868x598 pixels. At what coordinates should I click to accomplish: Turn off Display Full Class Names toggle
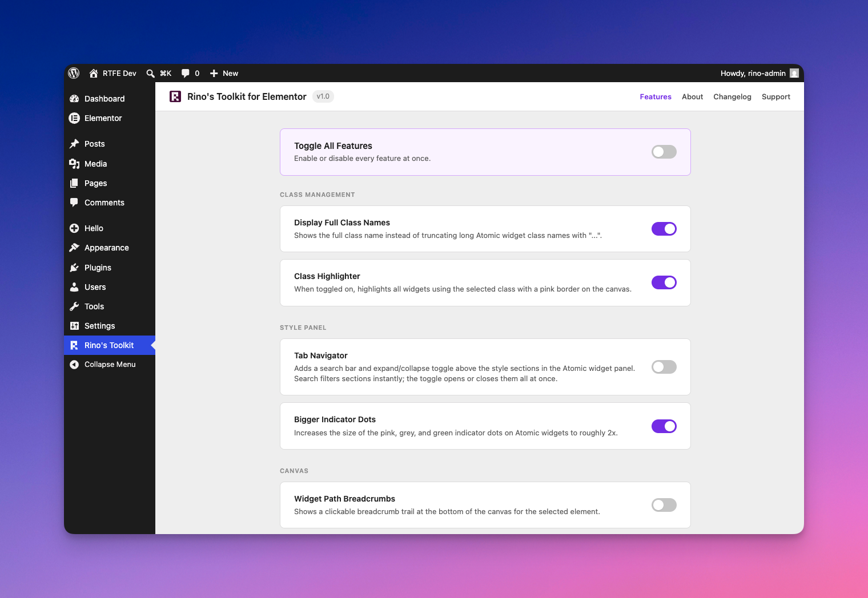tap(664, 229)
